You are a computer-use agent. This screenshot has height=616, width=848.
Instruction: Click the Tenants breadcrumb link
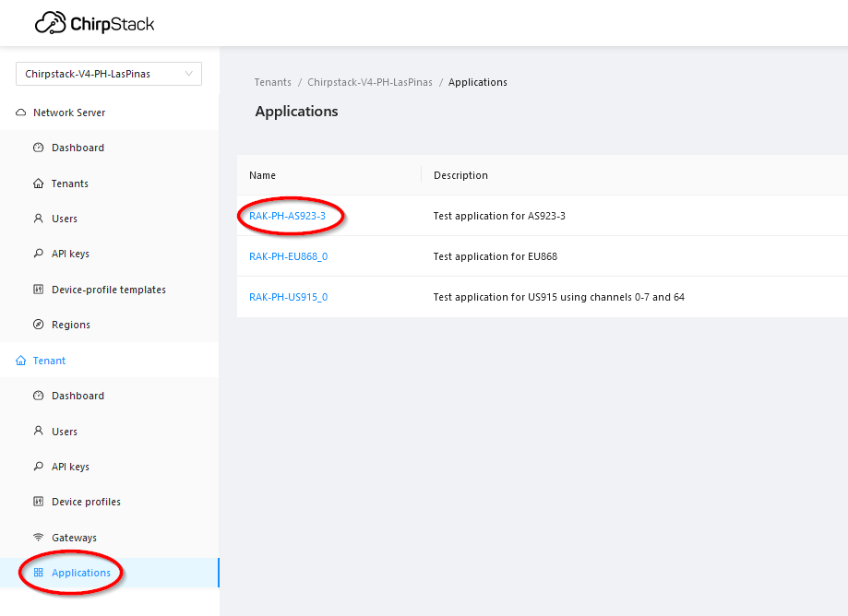click(x=272, y=82)
